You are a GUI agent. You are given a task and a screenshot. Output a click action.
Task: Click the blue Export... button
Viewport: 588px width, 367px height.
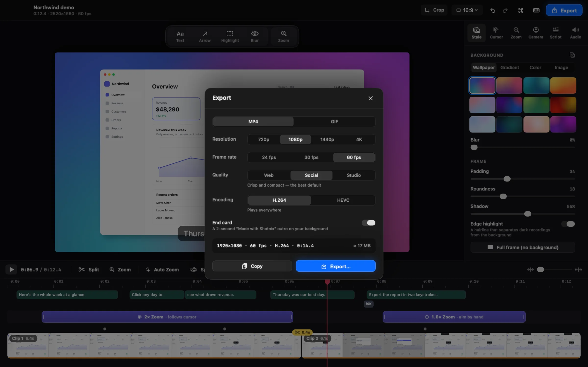pos(336,266)
